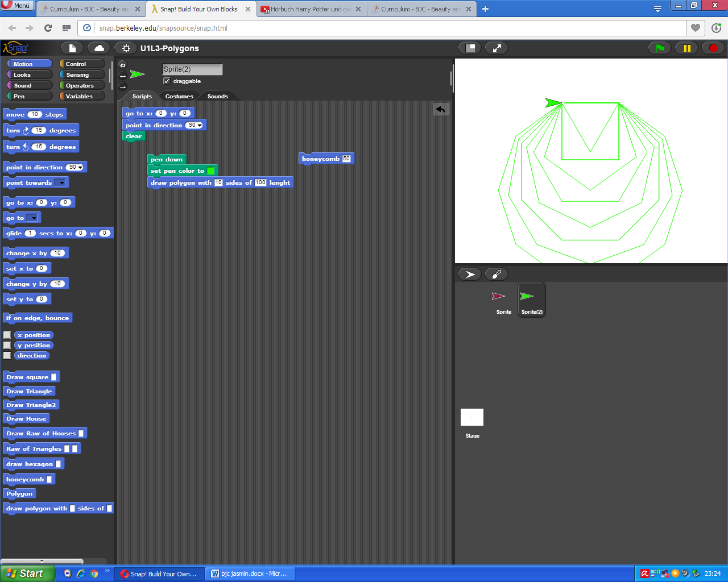This screenshot has height=582, width=728.
Task: Switch to the Sounds tab
Action: coord(217,96)
